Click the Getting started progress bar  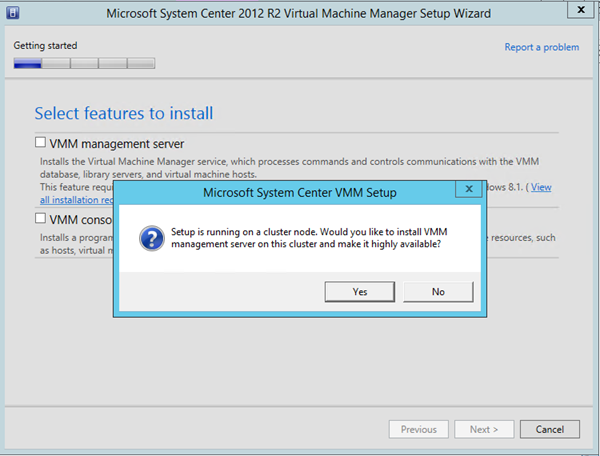click(84, 63)
